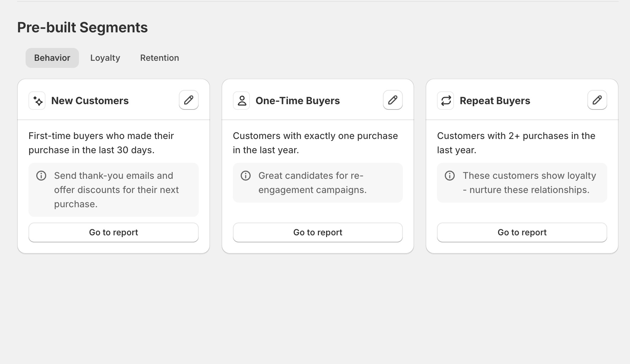Click the tip box on the Repeat Buyers card

point(522,183)
